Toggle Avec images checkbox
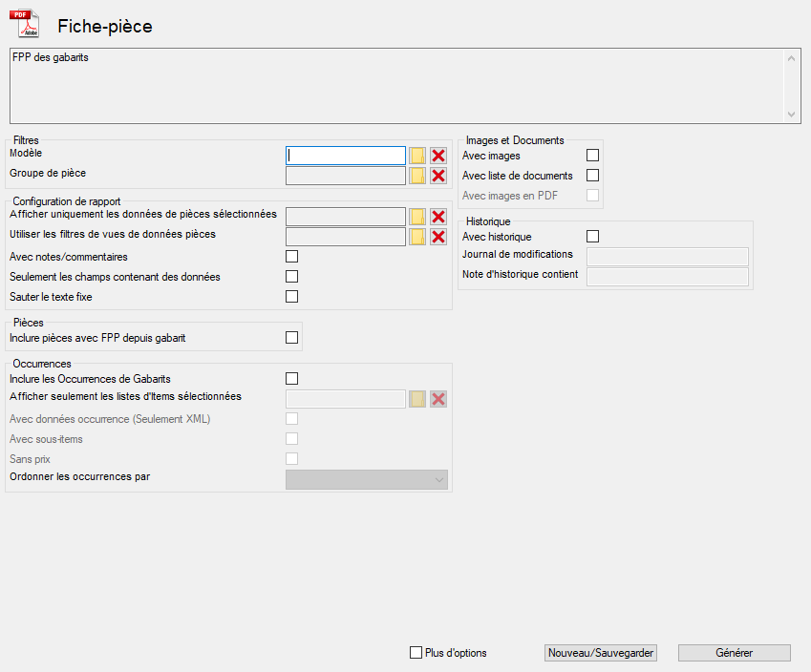This screenshot has height=672, width=811. 592,156
